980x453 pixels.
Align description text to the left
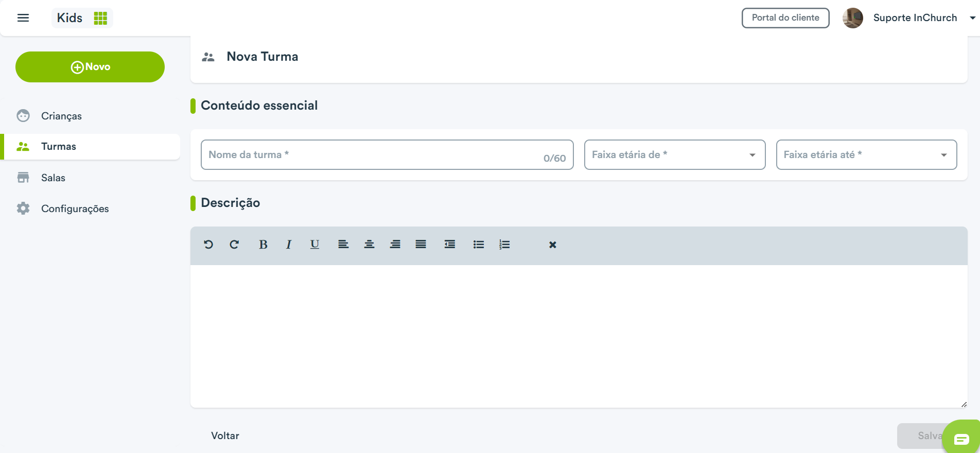tap(343, 245)
